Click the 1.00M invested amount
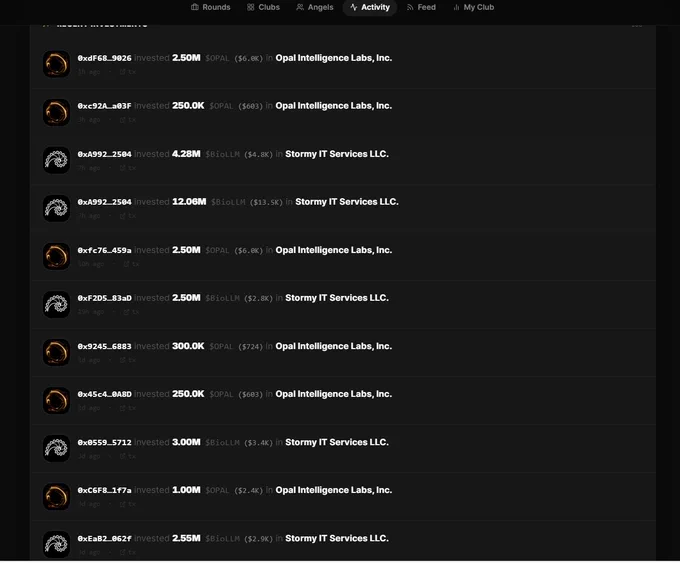The image size is (680, 563). 186,490
